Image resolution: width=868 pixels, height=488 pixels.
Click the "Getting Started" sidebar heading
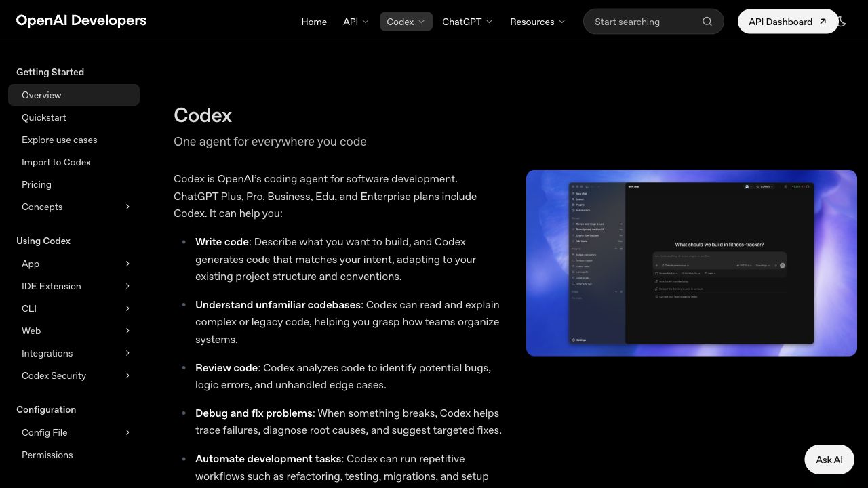click(x=50, y=72)
